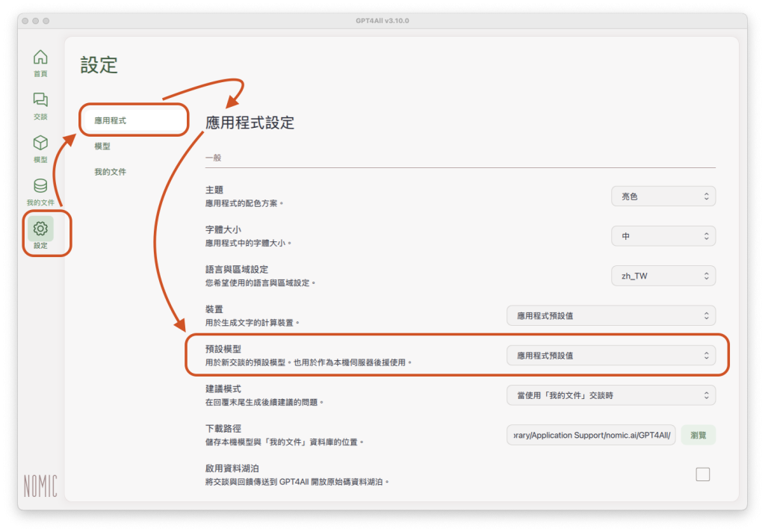Open the LocalDocs (我的文件) database icon

40,187
